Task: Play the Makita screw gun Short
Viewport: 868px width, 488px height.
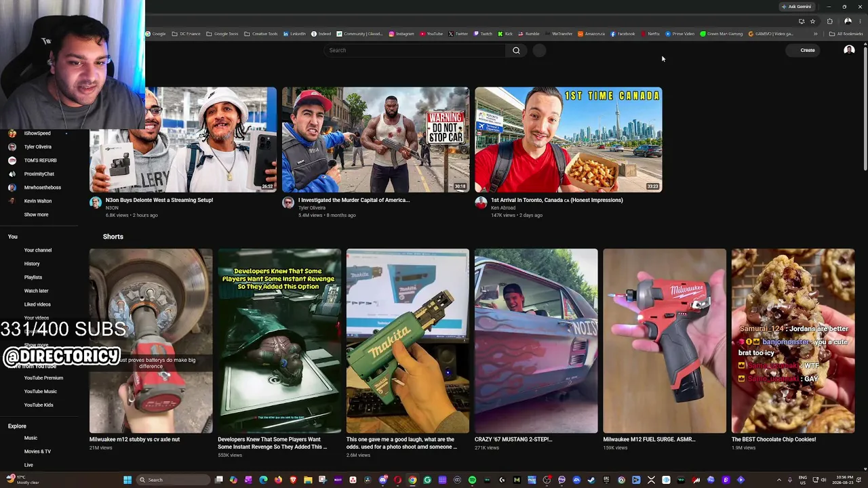Action: pos(408,341)
